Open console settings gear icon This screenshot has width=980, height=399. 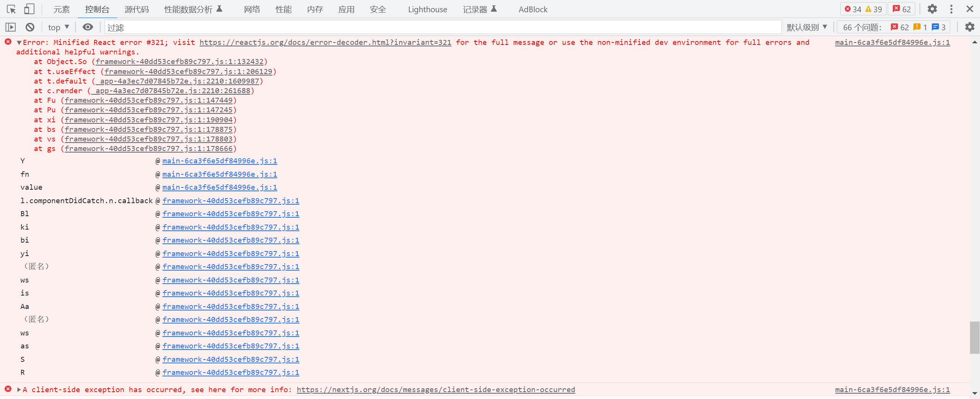pos(970,27)
